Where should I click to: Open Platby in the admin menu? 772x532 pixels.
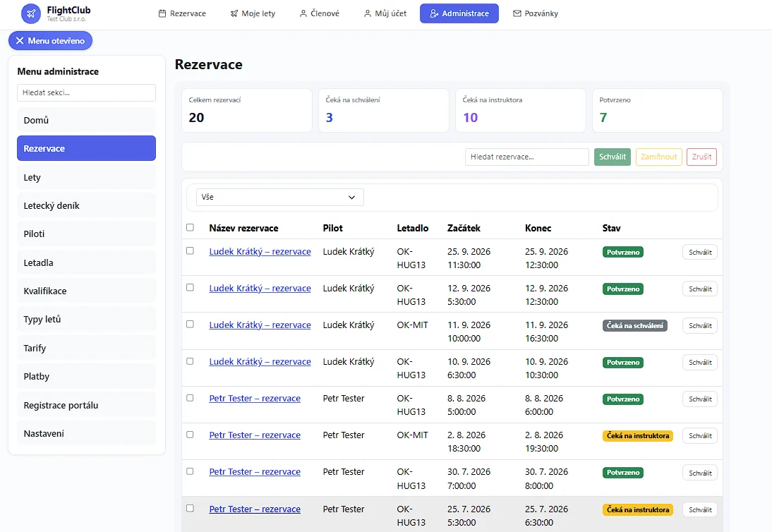pyautogui.click(x=86, y=377)
